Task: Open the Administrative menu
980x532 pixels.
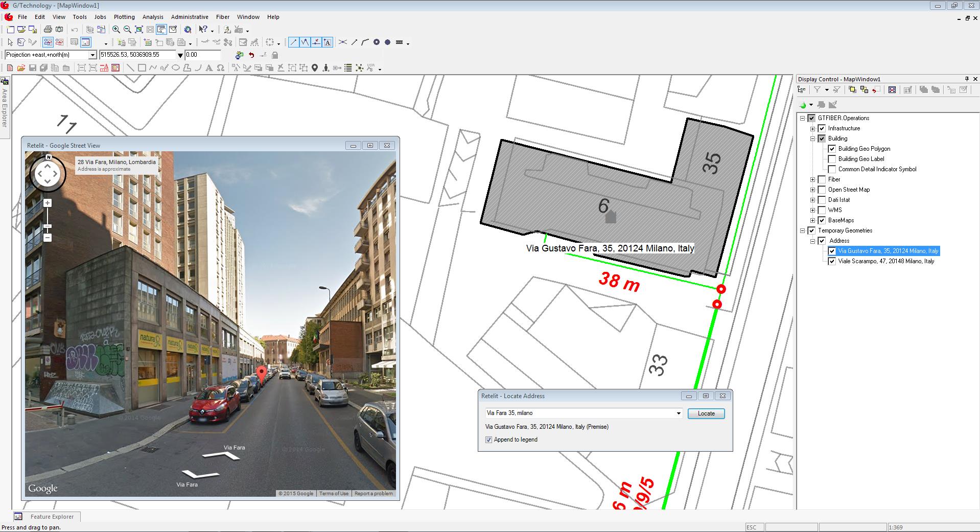Action: click(190, 17)
